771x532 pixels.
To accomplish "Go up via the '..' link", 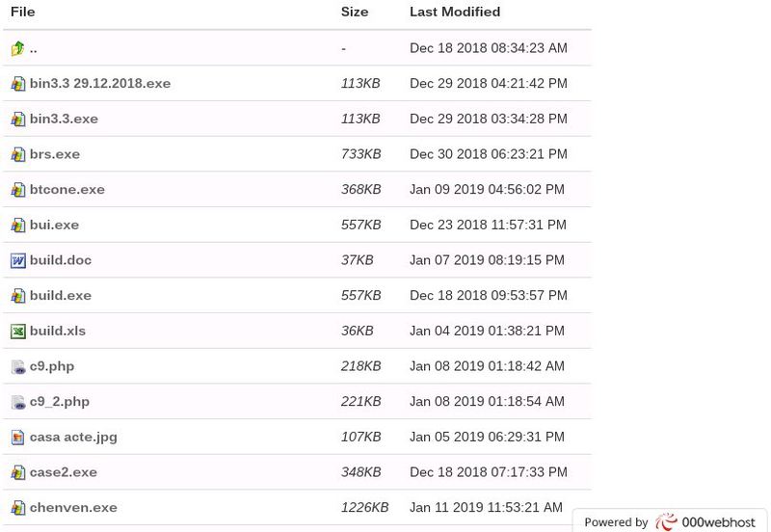I will [33, 48].
